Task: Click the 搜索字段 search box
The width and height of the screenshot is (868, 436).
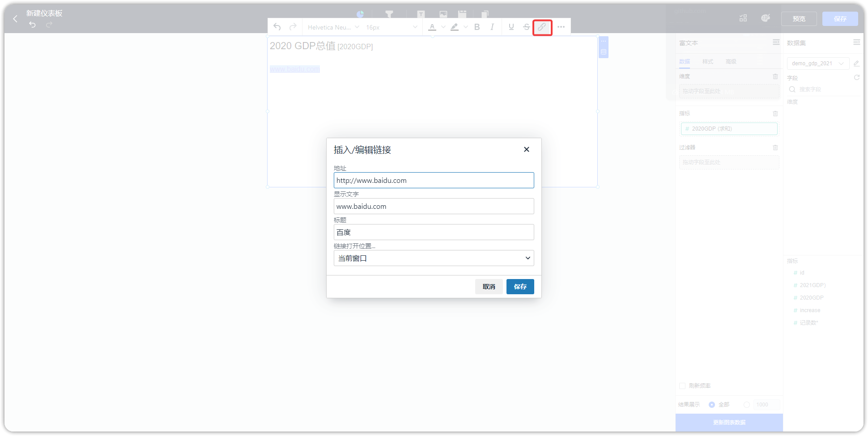Action: pyautogui.click(x=823, y=89)
